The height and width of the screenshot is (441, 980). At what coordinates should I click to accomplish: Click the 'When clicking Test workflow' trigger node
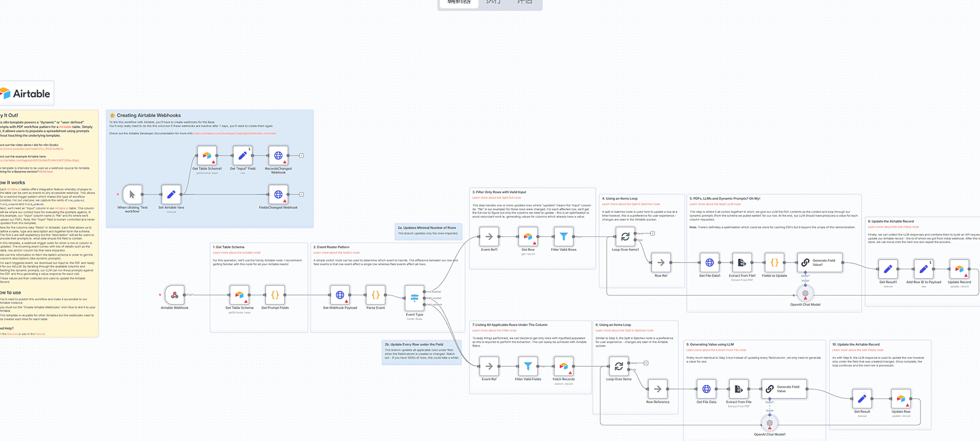pos(132,194)
